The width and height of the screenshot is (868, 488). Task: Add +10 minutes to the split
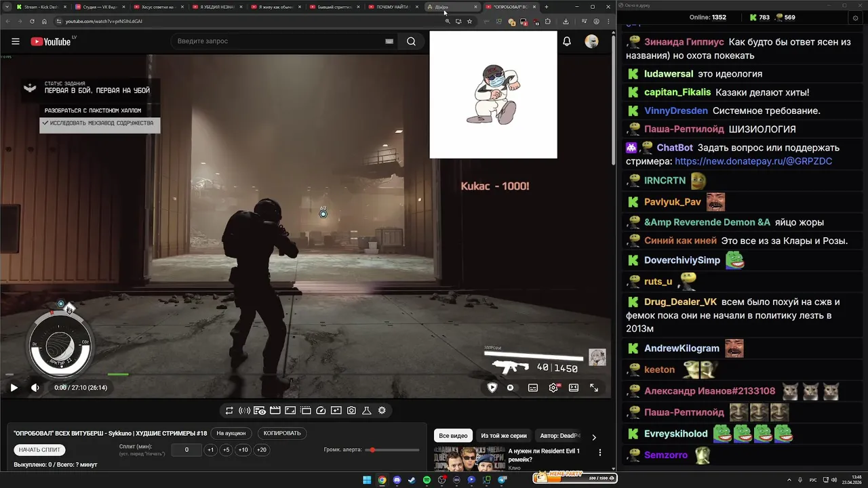243,450
